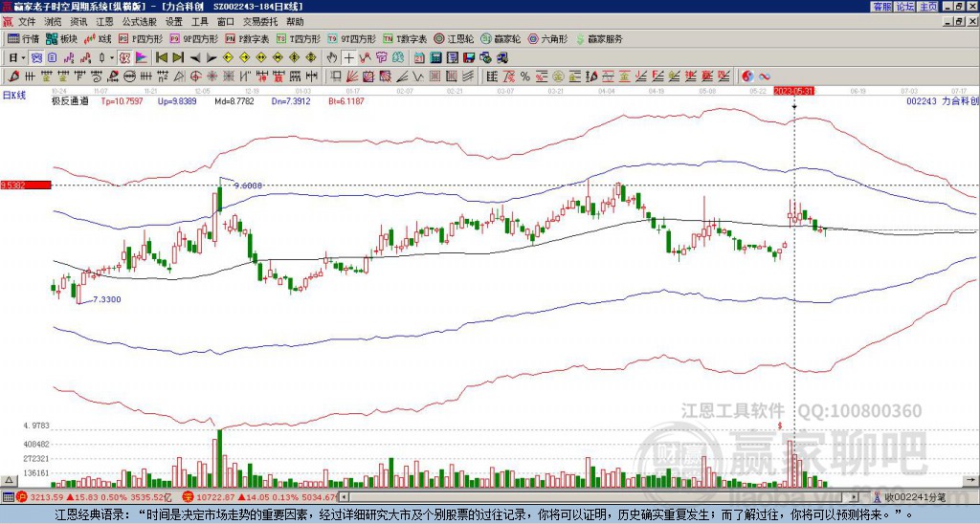Open the T四方形 tool

click(x=299, y=38)
